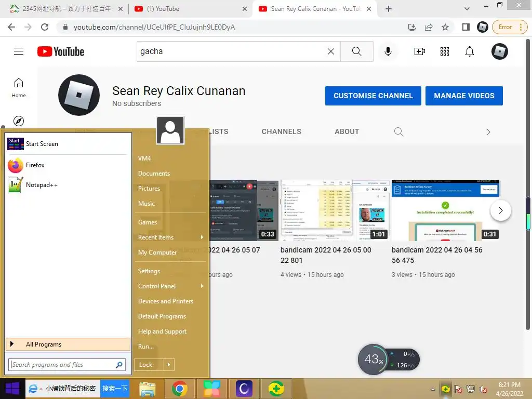Search within the channel magnifier icon

[x=398, y=131]
